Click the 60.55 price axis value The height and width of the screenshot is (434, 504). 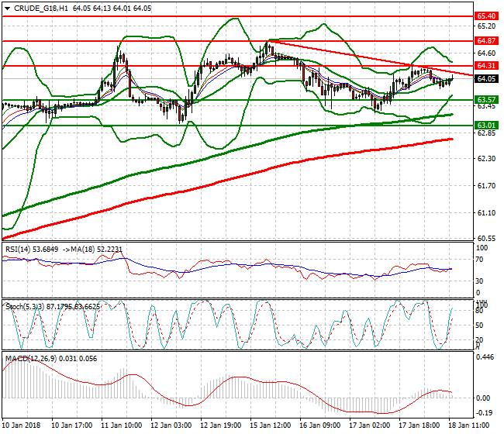486,239
